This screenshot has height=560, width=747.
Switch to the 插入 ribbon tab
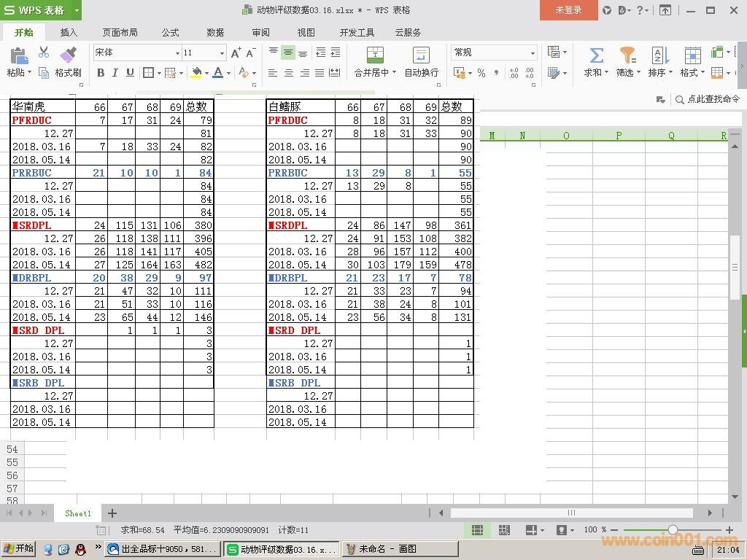(x=69, y=33)
